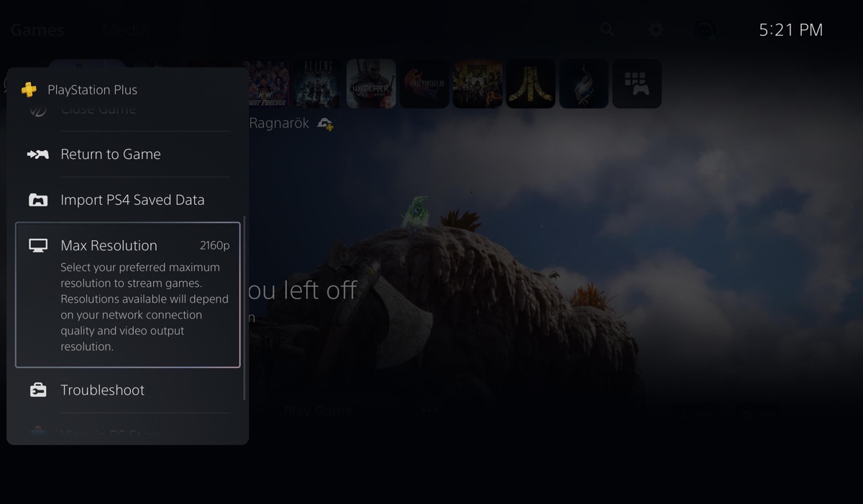
Task: Choose the Troubleshoot option
Action: click(x=128, y=390)
